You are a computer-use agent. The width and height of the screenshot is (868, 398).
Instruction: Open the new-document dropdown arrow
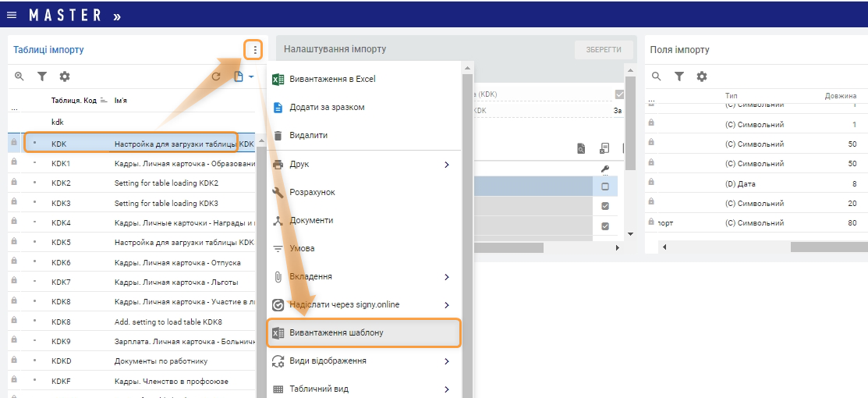(251, 76)
